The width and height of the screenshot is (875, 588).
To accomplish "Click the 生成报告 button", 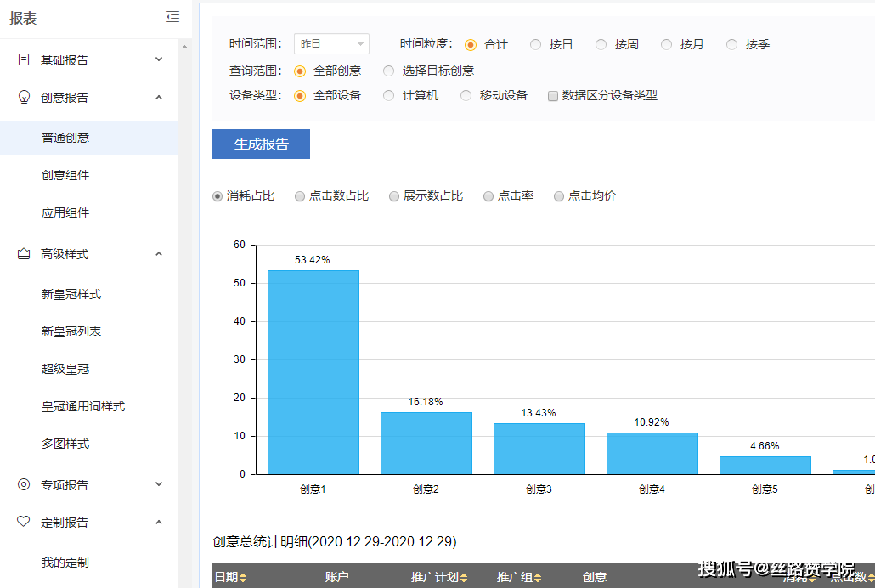I will tap(261, 144).
